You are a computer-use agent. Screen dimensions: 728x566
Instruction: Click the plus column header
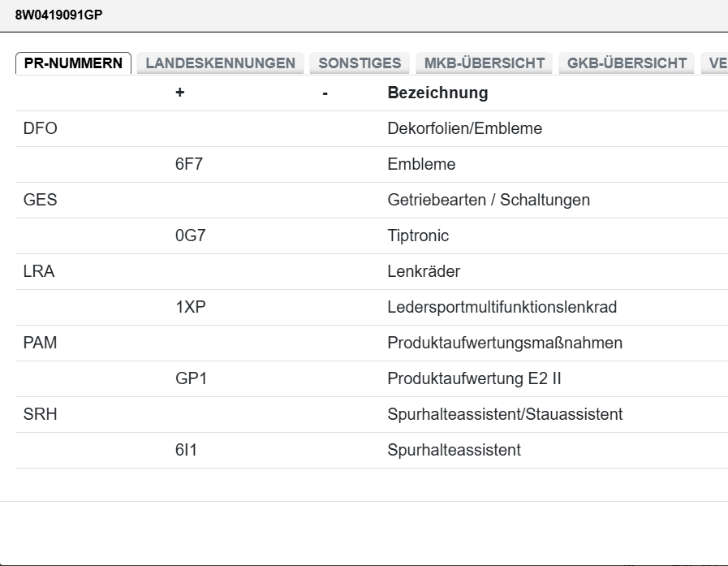point(179,93)
